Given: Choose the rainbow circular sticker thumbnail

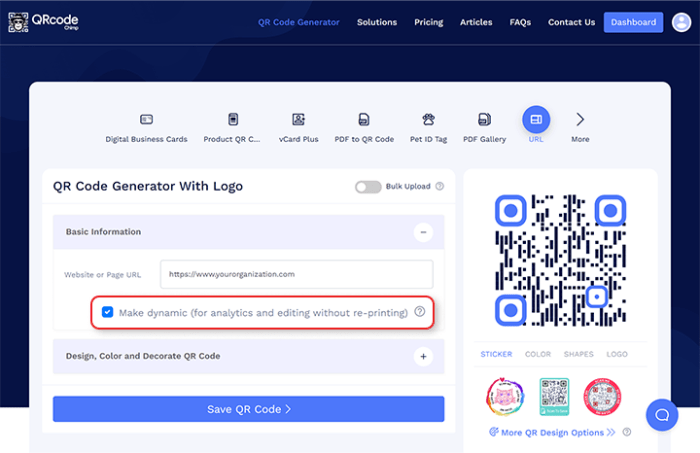Looking at the screenshot, I should pos(504,396).
